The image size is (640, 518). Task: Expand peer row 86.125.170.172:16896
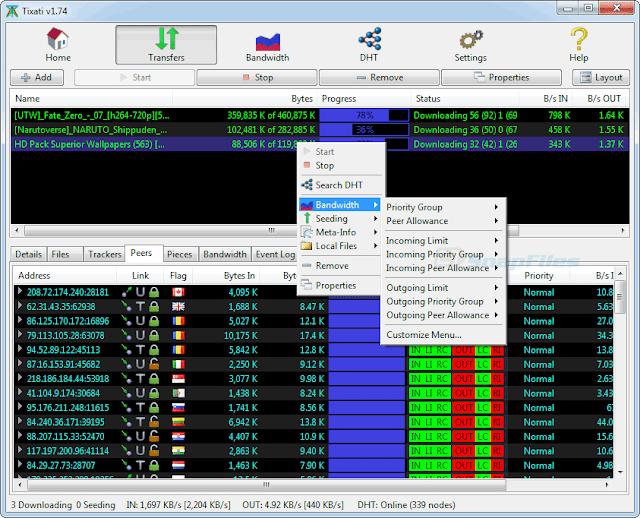click(20, 320)
